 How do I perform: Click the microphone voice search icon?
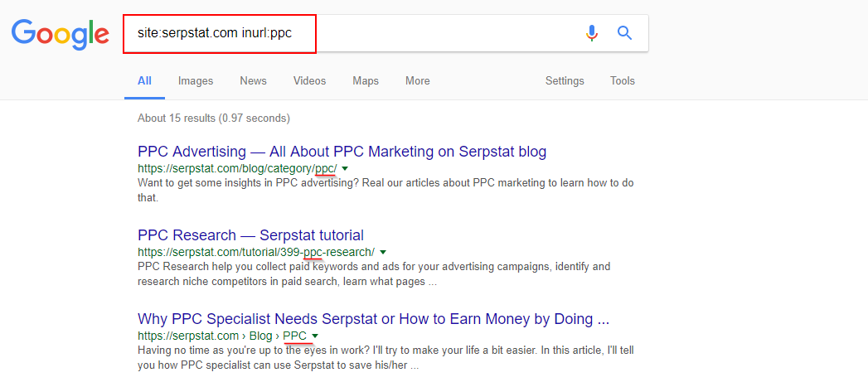pyautogui.click(x=592, y=33)
